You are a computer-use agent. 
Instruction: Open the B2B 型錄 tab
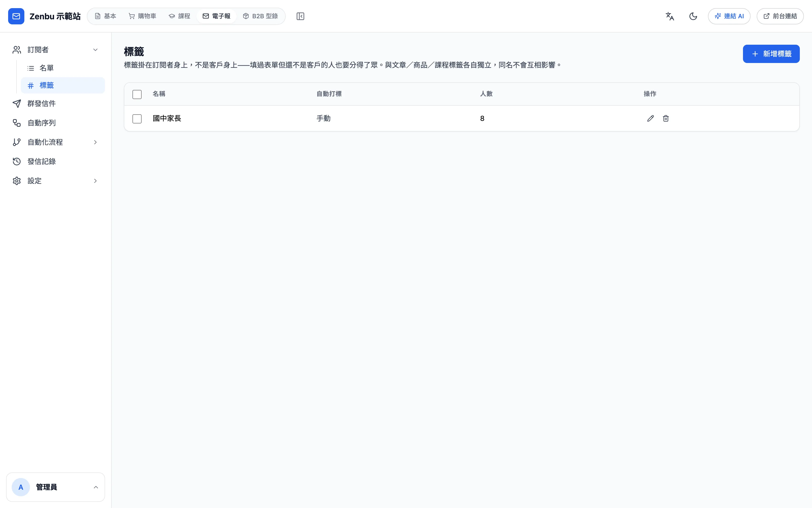[260, 16]
